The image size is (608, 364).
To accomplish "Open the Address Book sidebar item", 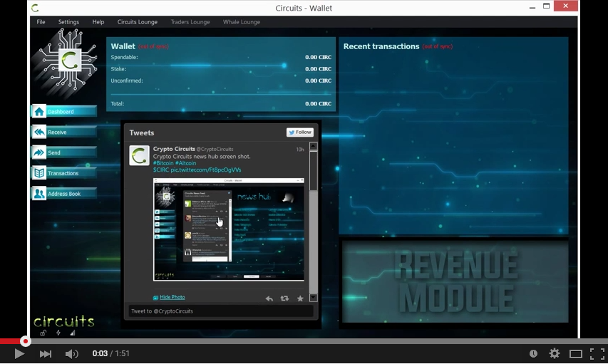I will [63, 194].
